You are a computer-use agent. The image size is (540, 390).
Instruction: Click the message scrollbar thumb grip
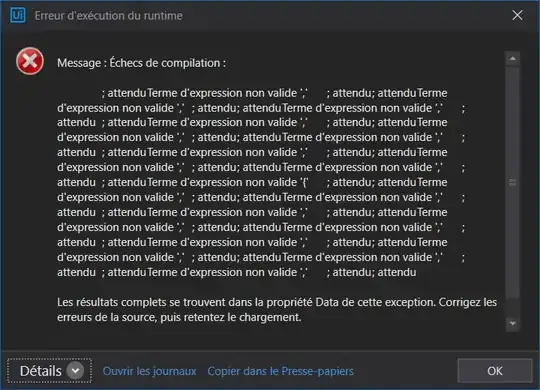(x=512, y=182)
